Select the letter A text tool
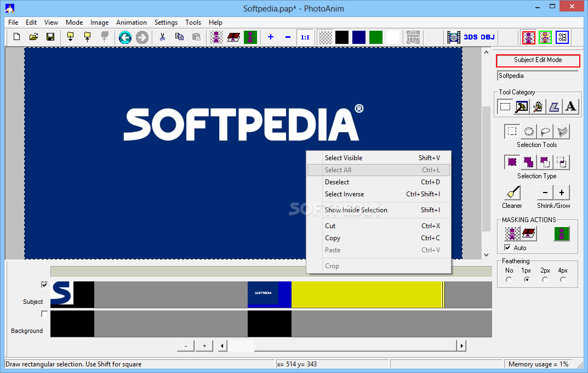This screenshot has width=588, height=373. (x=571, y=106)
